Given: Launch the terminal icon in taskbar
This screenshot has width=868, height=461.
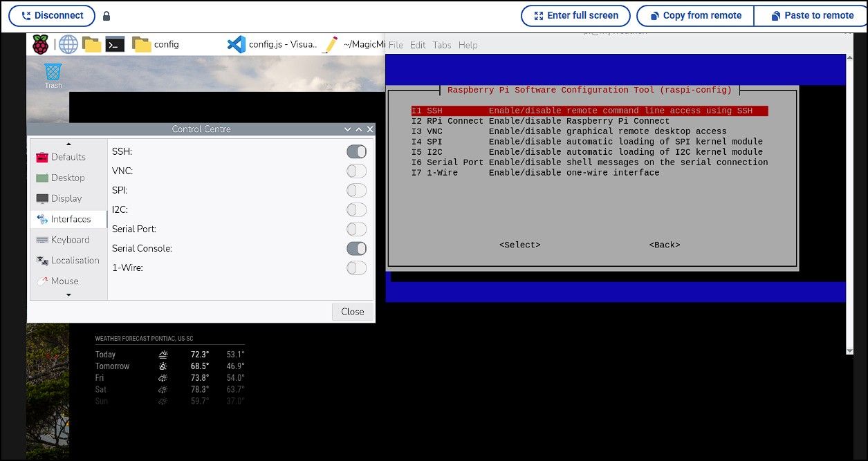Looking at the screenshot, I should (x=115, y=45).
